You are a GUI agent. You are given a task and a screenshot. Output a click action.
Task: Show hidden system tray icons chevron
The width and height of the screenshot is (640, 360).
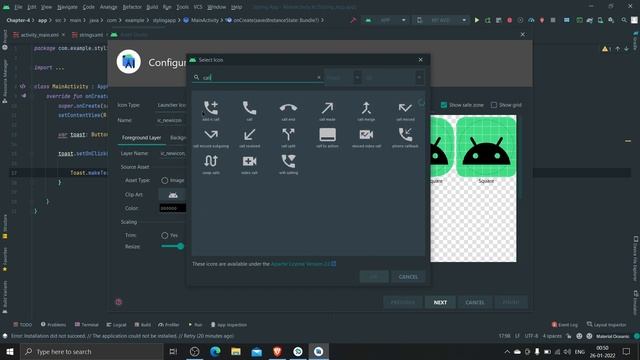click(507, 351)
